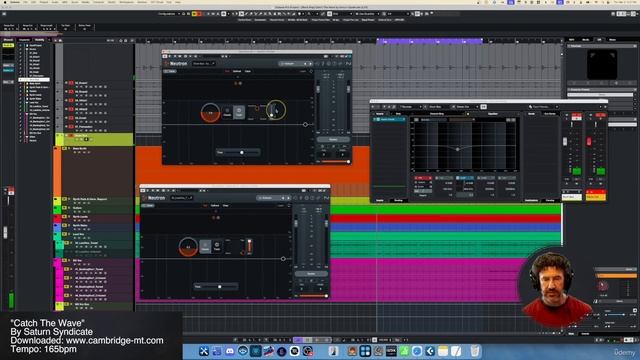Screen dimensions: 640x360
Task: Toggle the blue active EQ band 2 button
Action: [464, 178]
